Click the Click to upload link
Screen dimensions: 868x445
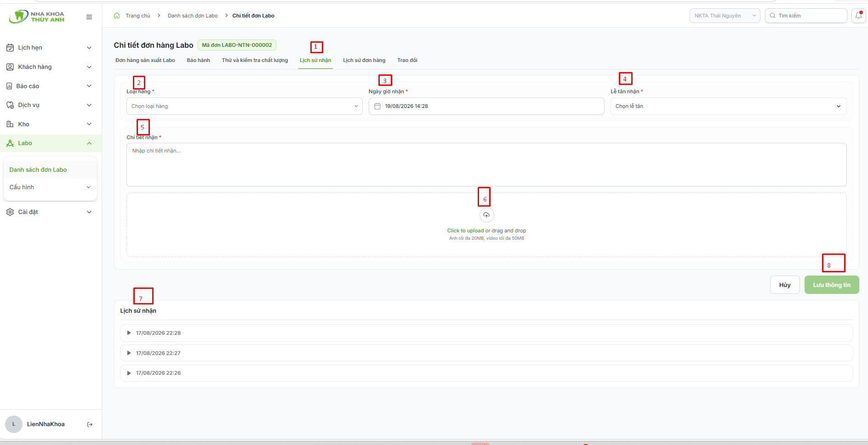[465, 231]
